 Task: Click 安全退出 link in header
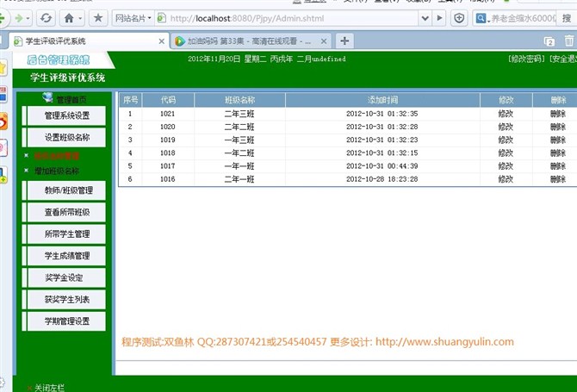(x=563, y=59)
